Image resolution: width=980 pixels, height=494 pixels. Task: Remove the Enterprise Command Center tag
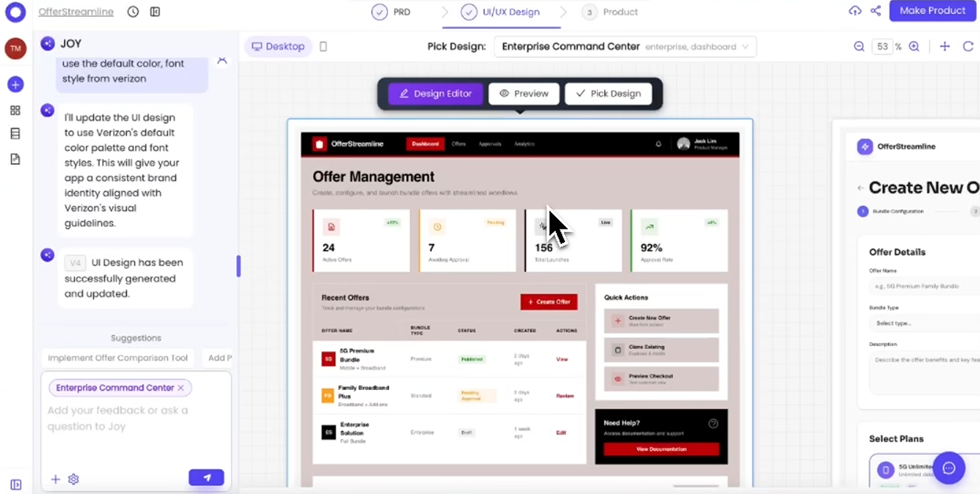pos(181,388)
